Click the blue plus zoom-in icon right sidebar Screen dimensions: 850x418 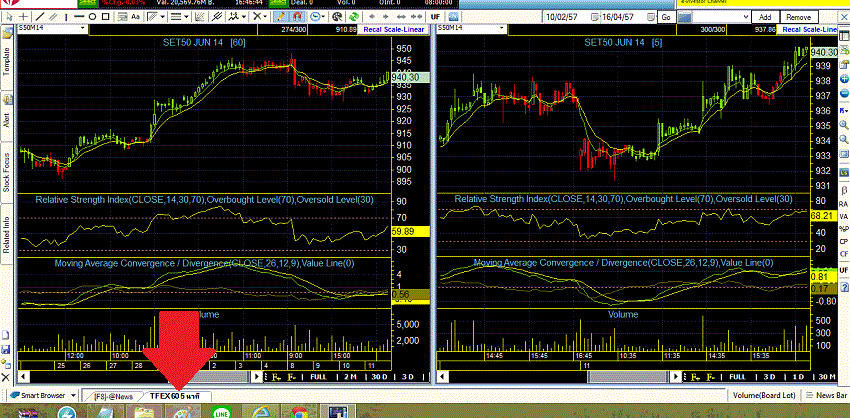click(844, 79)
